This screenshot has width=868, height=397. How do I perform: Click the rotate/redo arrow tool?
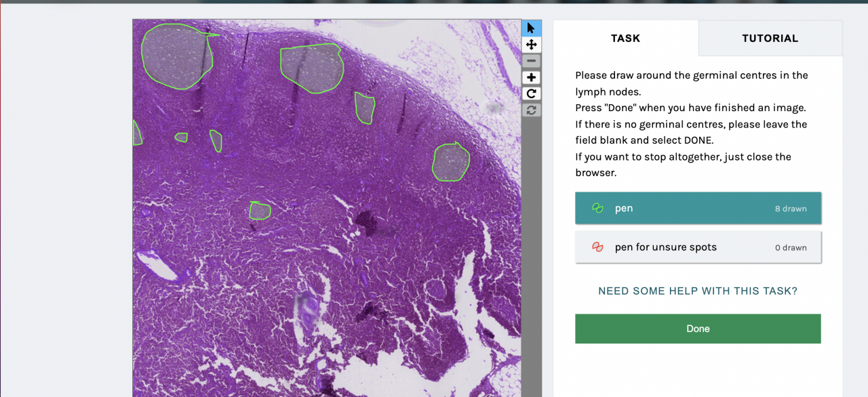coord(532,93)
